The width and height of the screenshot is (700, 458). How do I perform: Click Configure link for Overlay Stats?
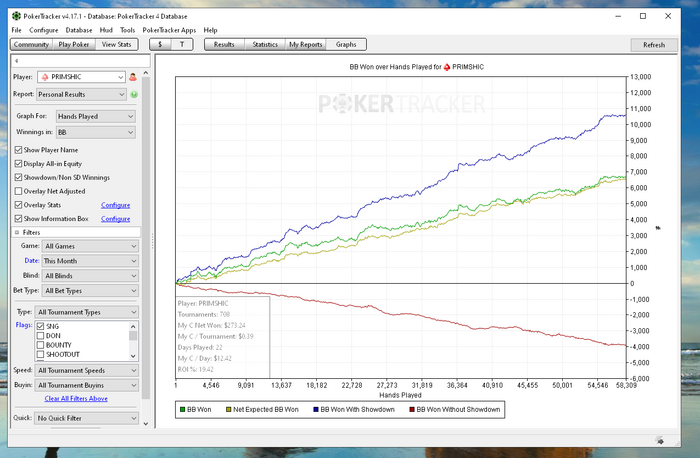click(116, 205)
